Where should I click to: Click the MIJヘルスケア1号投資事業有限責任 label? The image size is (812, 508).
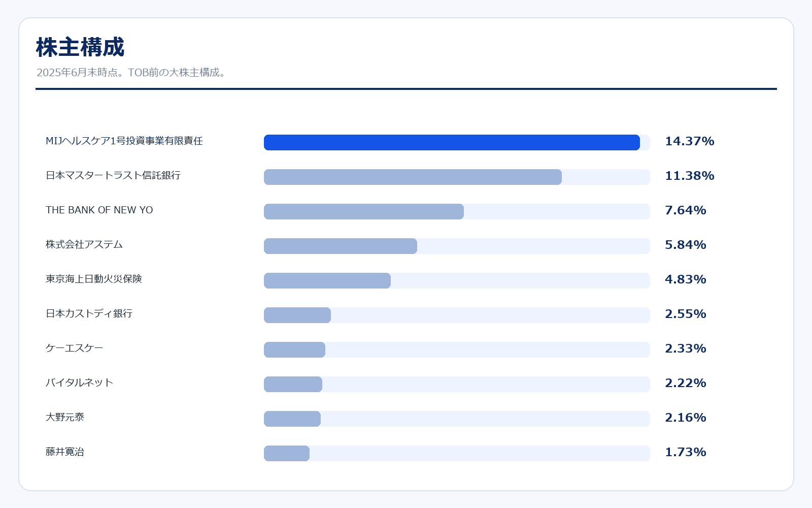pos(124,141)
